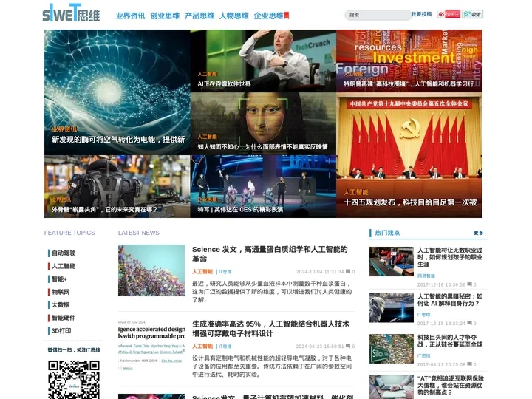532x399 pixels.
Task: Open the humanoid robot thumbnail in 热门观点
Action: pyautogui.click(x=391, y=307)
